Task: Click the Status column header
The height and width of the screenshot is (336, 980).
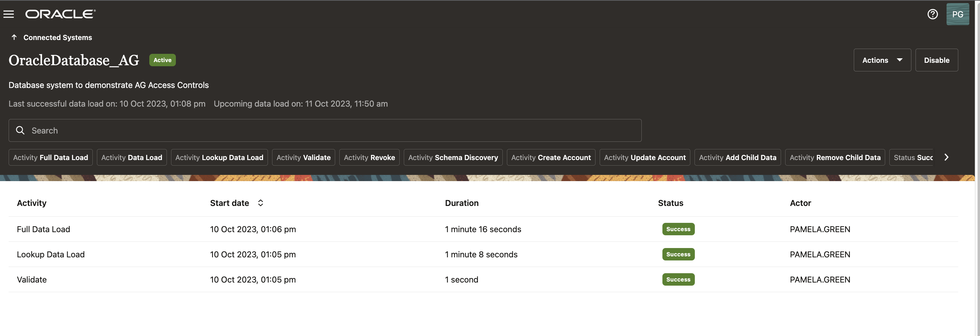Action: point(671,203)
